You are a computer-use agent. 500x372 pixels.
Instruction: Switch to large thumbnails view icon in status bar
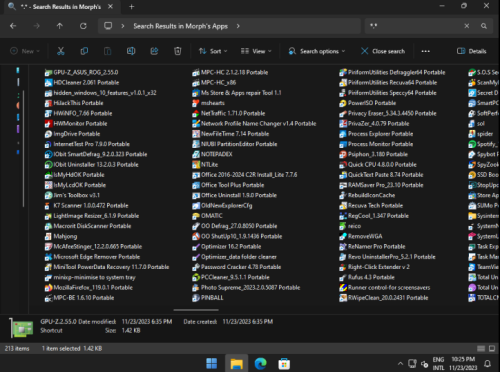492,349
